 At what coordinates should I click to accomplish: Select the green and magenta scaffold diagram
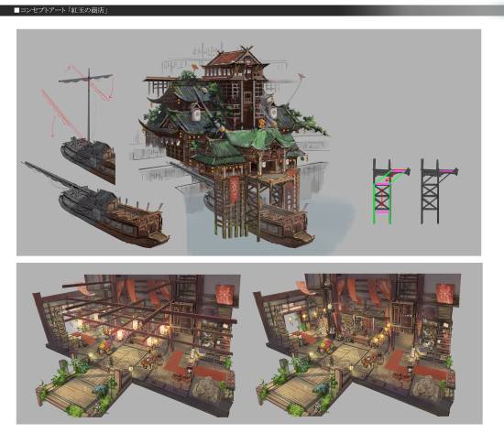(x=390, y=191)
